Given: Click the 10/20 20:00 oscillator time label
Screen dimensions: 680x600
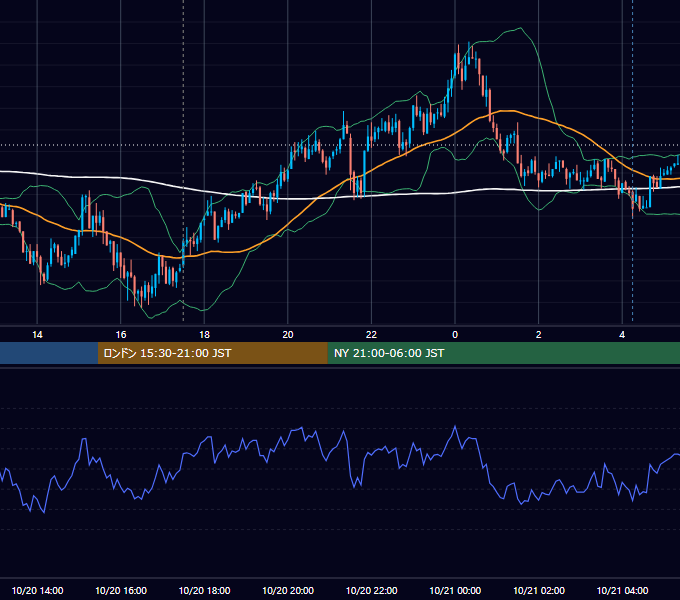Looking at the screenshot, I should pos(288,590).
